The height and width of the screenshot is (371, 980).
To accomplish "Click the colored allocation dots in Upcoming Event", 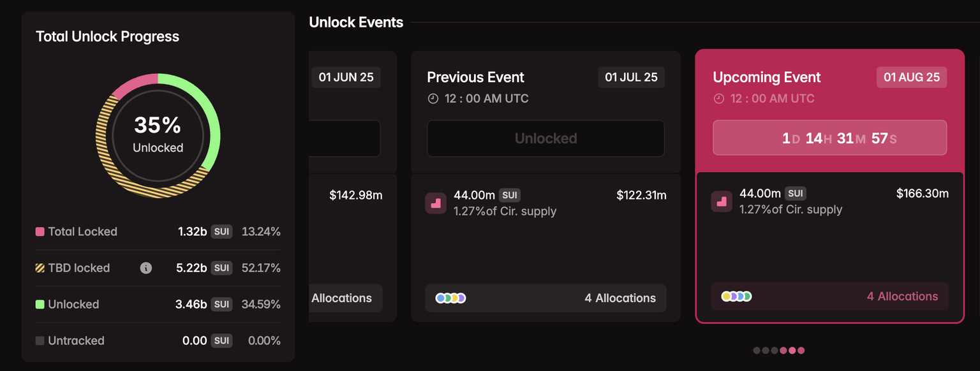I will click(736, 296).
